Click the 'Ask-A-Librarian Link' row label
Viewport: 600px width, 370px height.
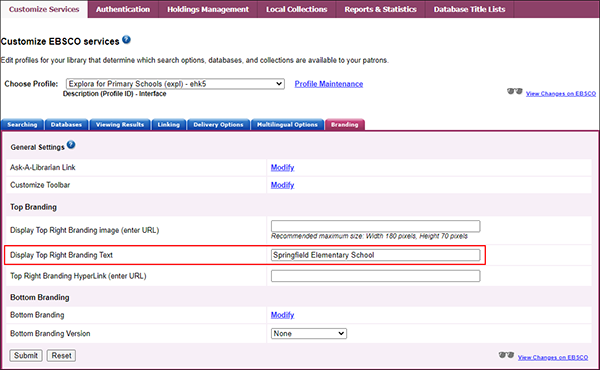tap(42, 168)
